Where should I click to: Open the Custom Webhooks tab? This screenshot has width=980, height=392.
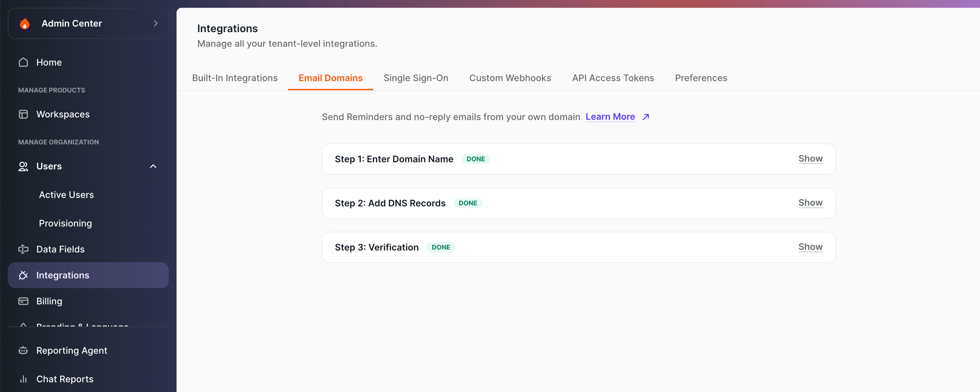click(510, 78)
